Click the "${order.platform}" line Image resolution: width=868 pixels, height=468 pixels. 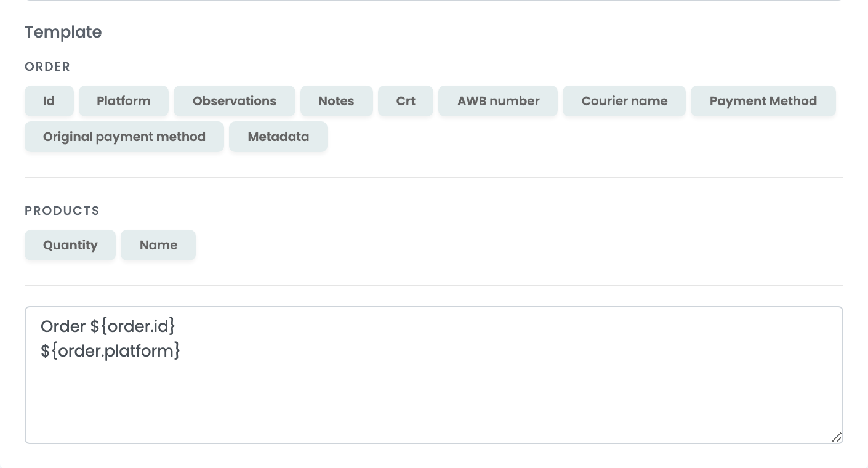pyautogui.click(x=110, y=351)
